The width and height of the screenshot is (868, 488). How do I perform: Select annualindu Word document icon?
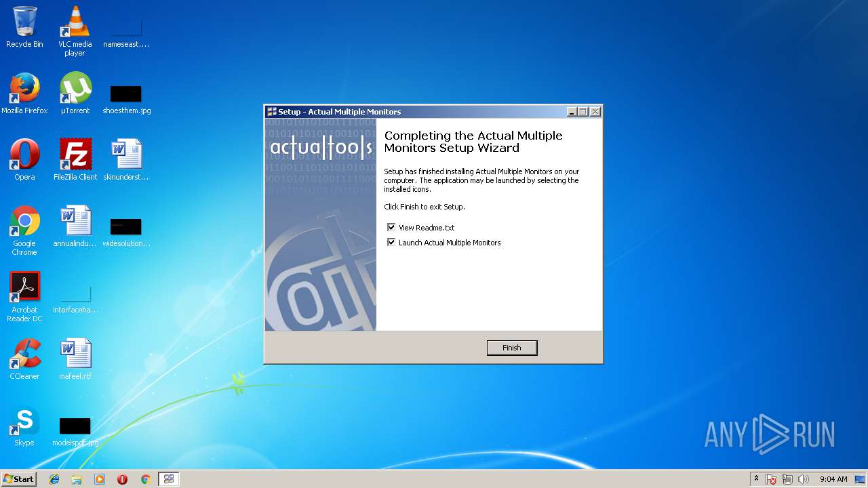[75, 226]
